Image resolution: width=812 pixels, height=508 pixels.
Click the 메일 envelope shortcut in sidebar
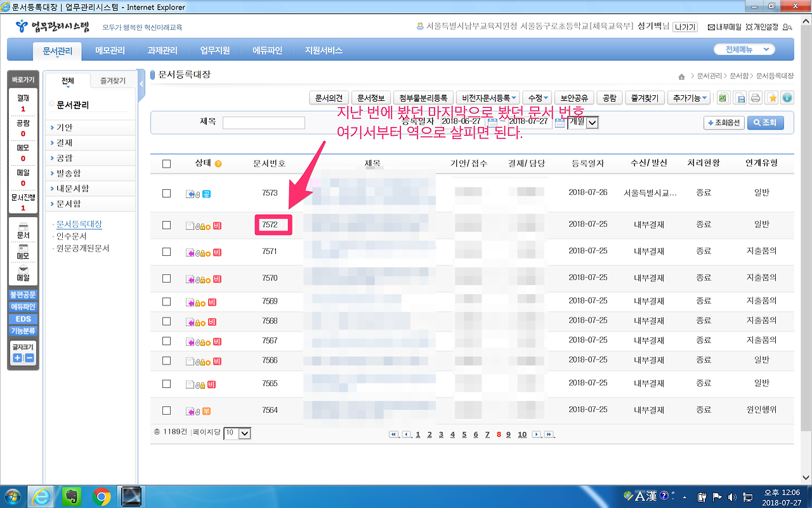click(23, 274)
